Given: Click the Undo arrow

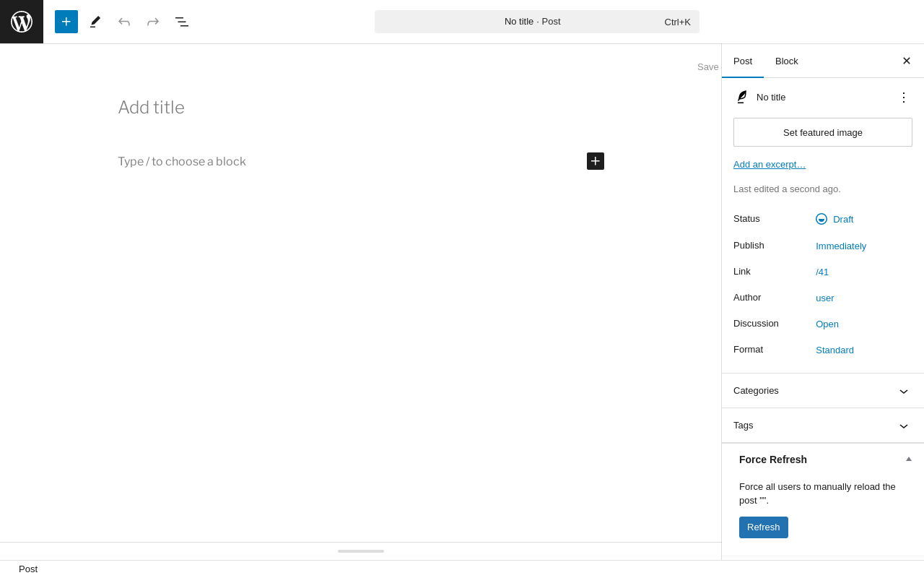Looking at the screenshot, I should click(x=124, y=22).
